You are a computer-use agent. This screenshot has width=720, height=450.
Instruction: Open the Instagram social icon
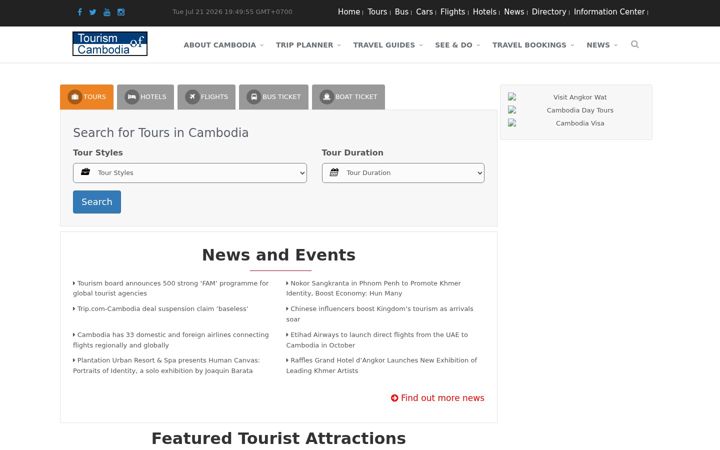(x=121, y=12)
